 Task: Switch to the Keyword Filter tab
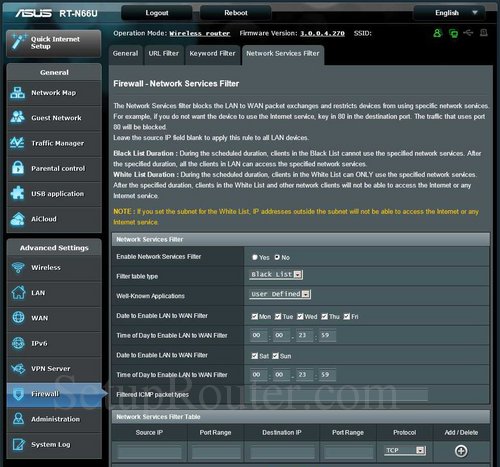(212, 54)
